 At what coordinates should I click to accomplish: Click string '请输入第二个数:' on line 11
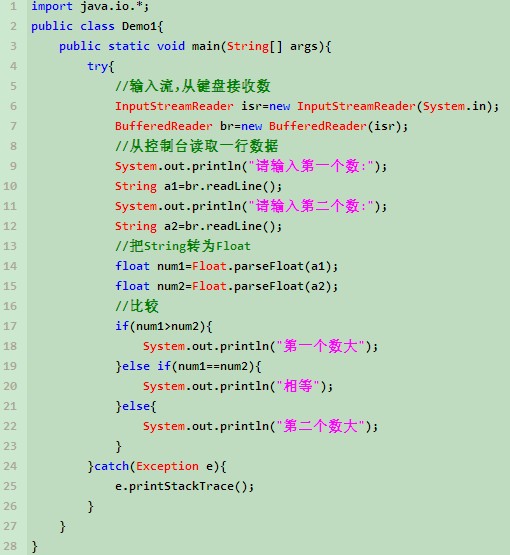coord(311,206)
